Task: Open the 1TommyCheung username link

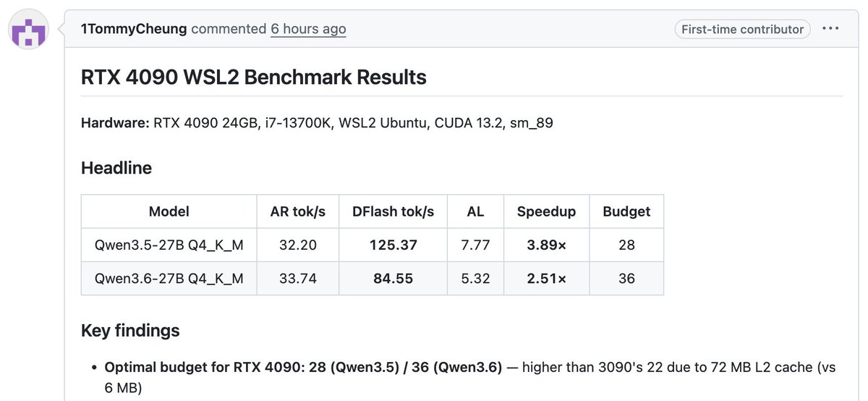Action: [134, 29]
